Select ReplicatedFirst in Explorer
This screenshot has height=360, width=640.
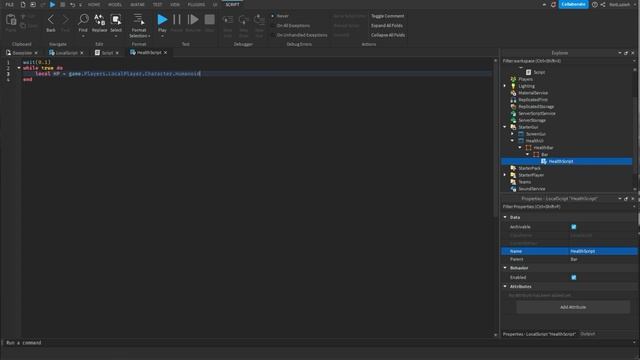(x=533, y=100)
